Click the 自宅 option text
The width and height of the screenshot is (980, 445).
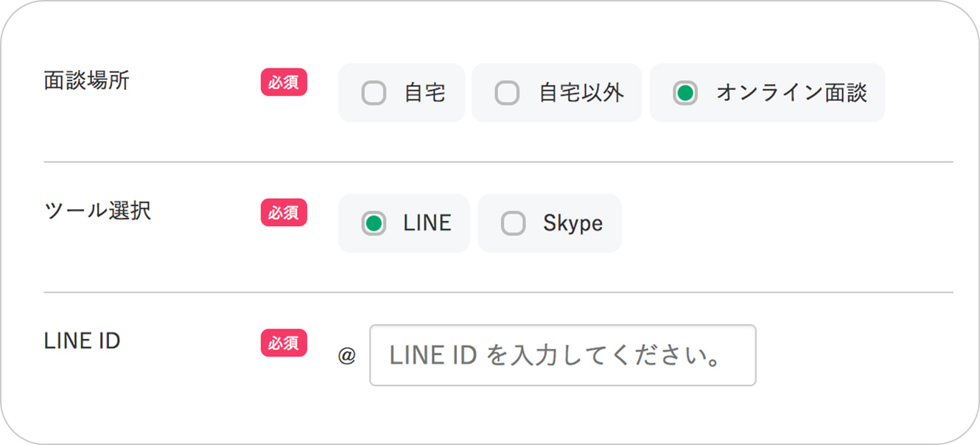(x=425, y=94)
